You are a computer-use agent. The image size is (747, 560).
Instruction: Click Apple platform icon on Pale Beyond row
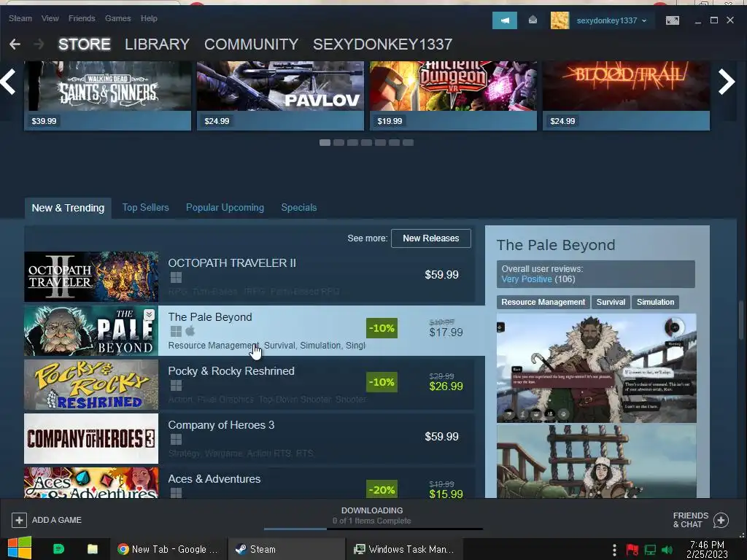point(190,330)
